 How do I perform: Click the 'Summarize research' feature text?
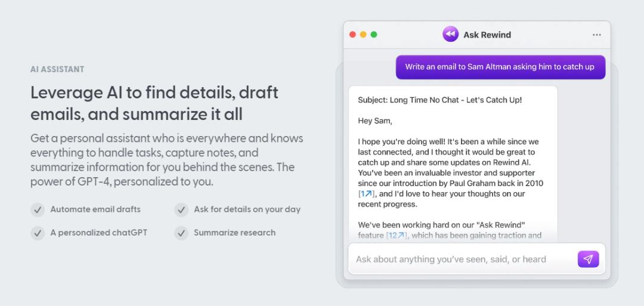click(x=234, y=233)
